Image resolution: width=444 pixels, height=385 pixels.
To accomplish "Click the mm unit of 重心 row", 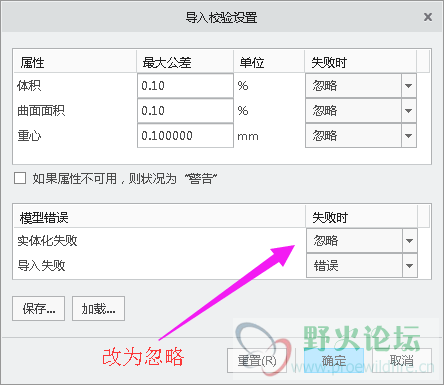I will tap(248, 136).
